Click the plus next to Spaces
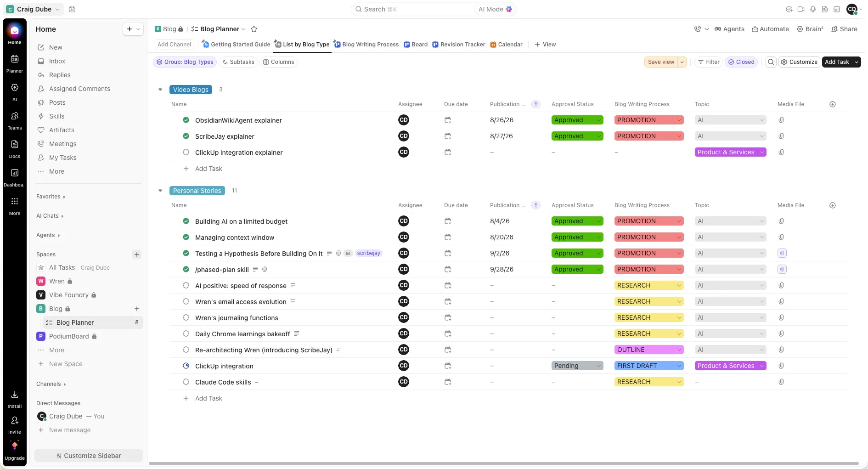Image resolution: width=868 pixels, height=469 pixels. click(137, 254)
